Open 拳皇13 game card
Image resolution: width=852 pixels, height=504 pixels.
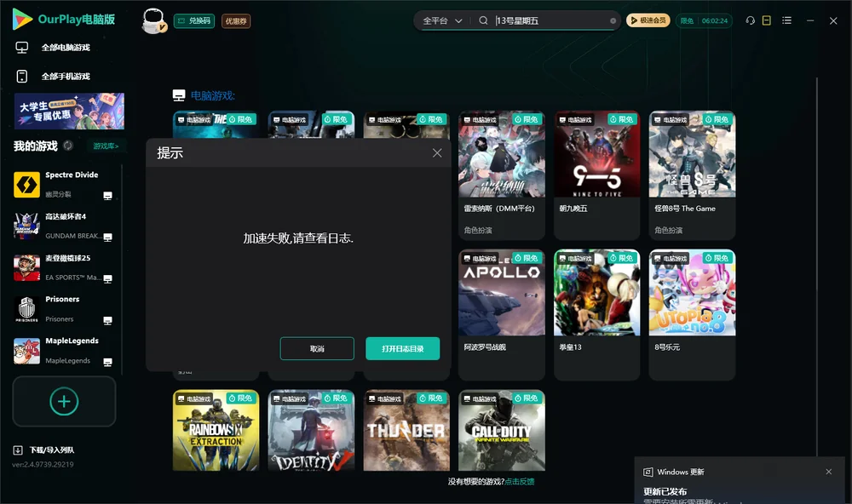click(x=596, y=314)
